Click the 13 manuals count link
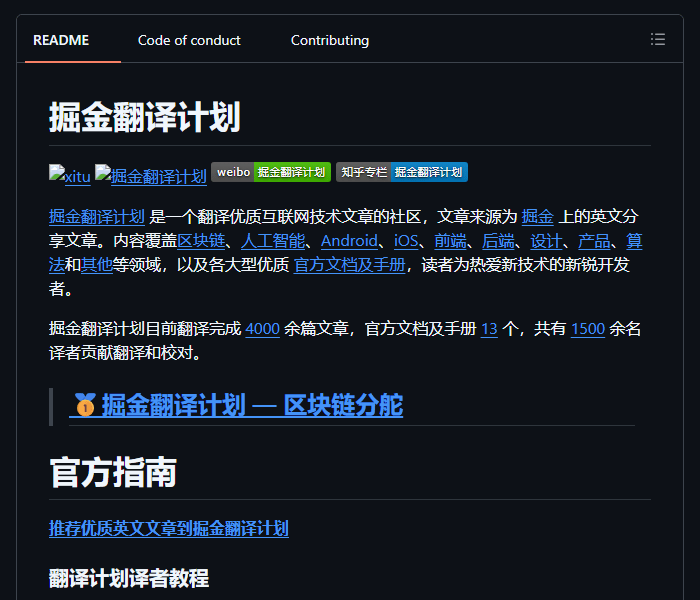Screen dimensions: 700x600 [x=489, y=329]
